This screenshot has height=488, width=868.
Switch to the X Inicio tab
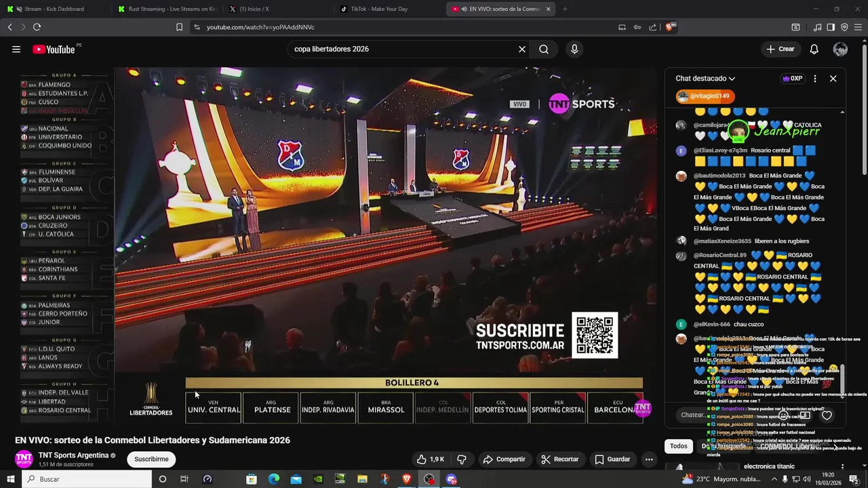tap(278, 9)
